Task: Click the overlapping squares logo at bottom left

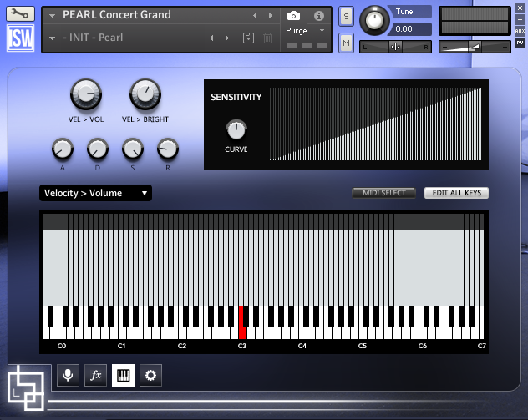Action: click(26, 387)
